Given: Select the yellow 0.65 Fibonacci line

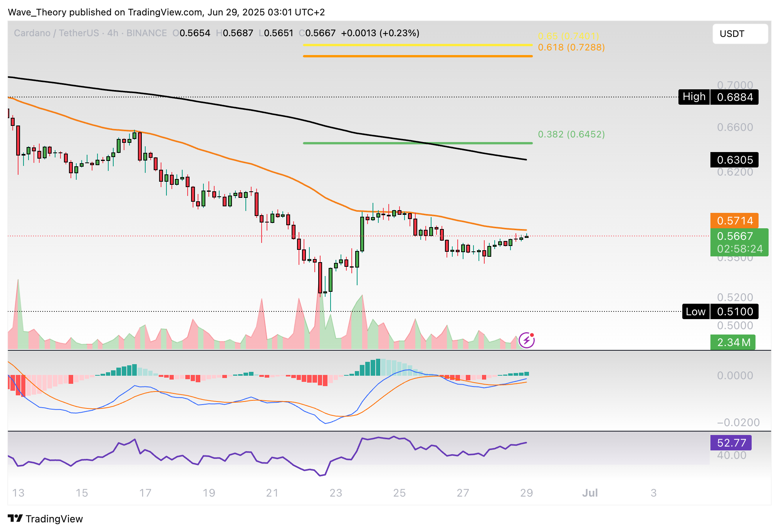Looking at the screenshot, I should [x=418, y=45].
